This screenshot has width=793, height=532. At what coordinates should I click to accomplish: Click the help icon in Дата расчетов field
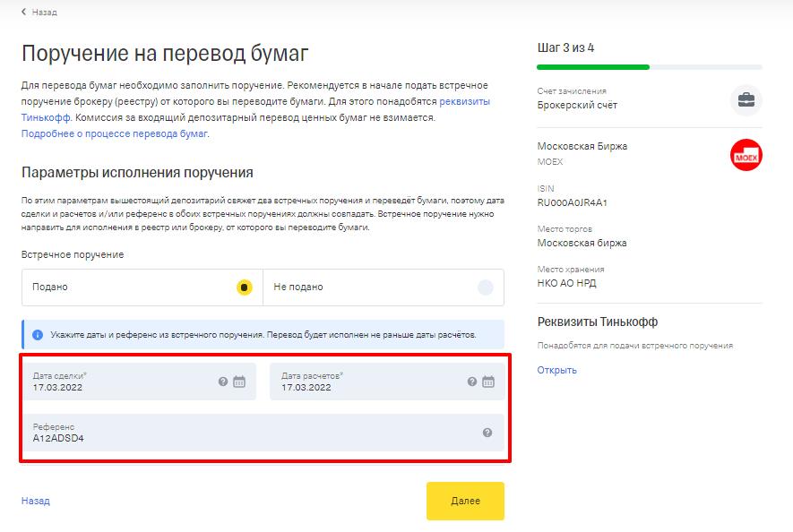472,382
